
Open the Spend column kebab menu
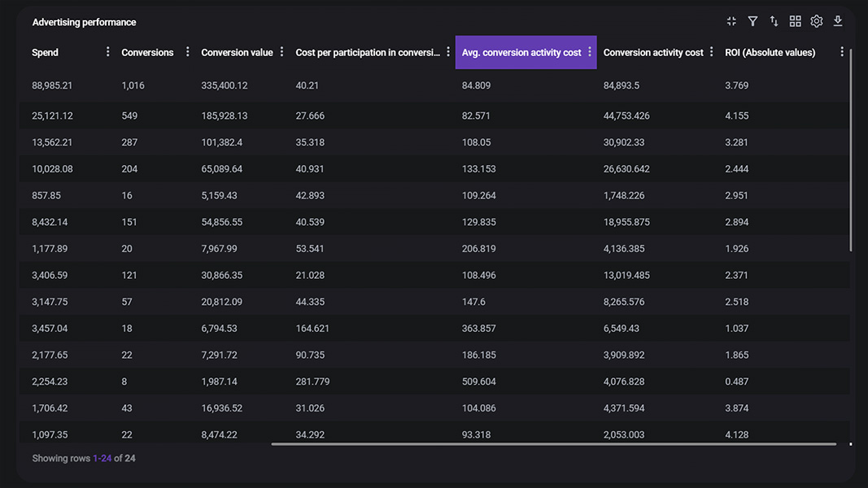[x=107, y=51]
